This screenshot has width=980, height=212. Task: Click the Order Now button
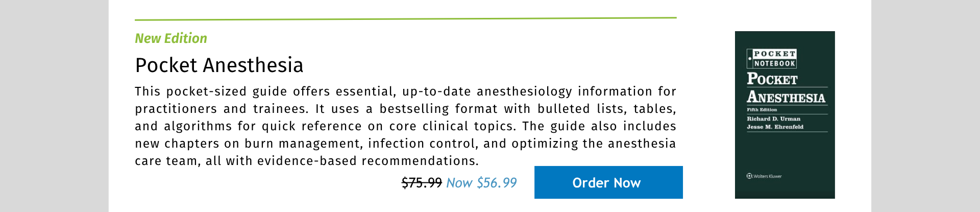[x=608, y=182]
